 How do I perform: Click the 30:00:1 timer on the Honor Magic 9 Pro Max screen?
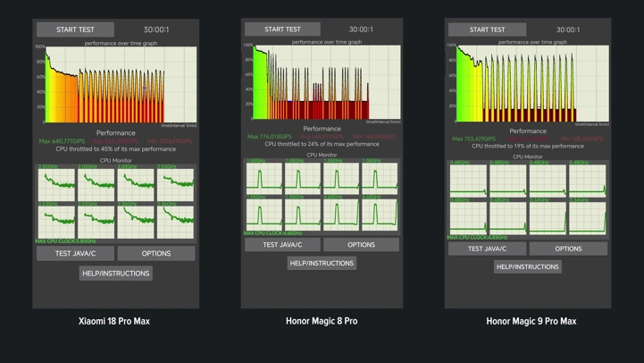pos(568,30)
